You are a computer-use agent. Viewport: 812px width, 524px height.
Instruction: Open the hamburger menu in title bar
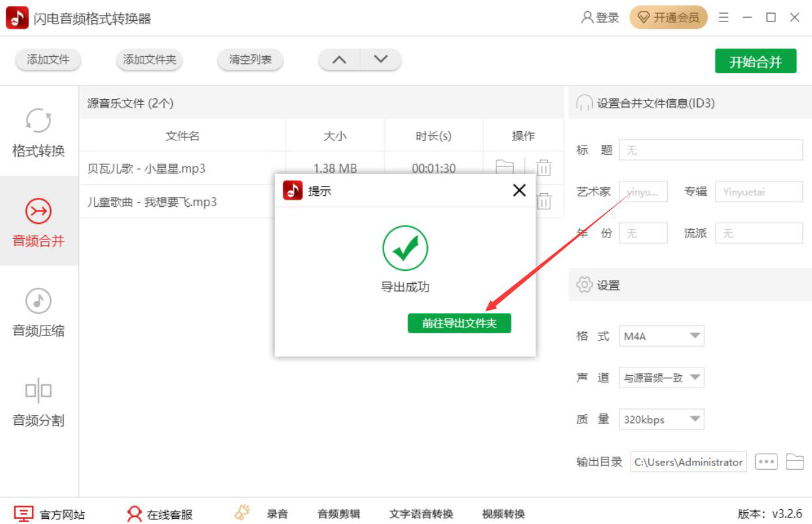coord(723,18)
